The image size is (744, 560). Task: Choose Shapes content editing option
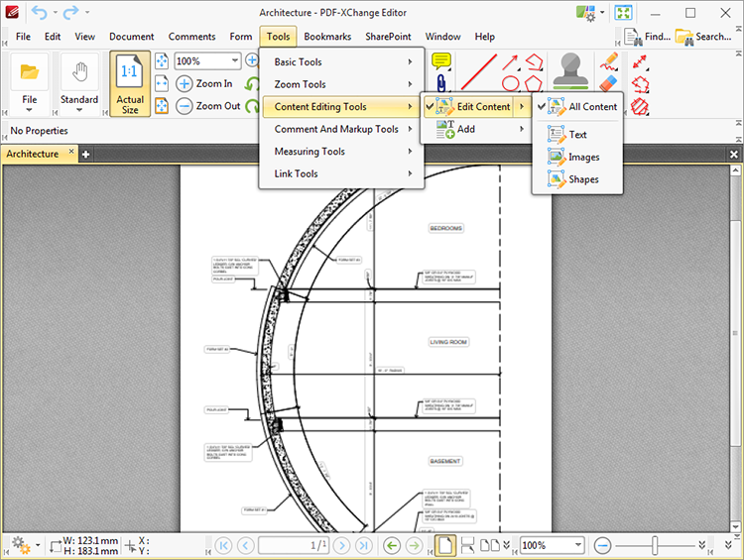(583, 179)
